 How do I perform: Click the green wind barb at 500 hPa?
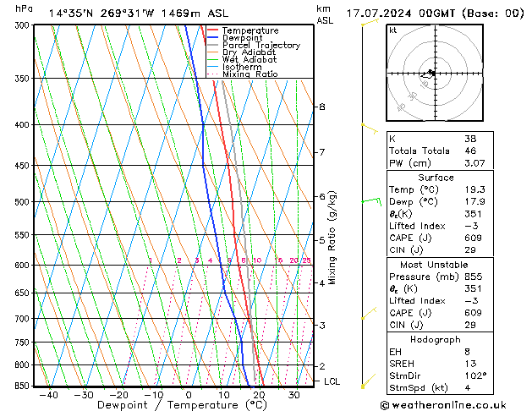[x=371, y=201]
